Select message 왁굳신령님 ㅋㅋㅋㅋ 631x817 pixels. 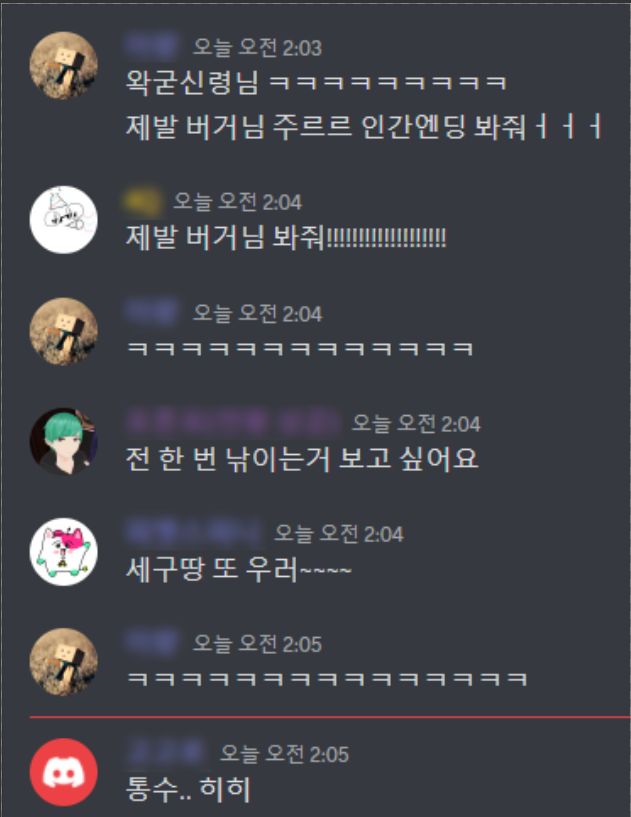point(316,83)
